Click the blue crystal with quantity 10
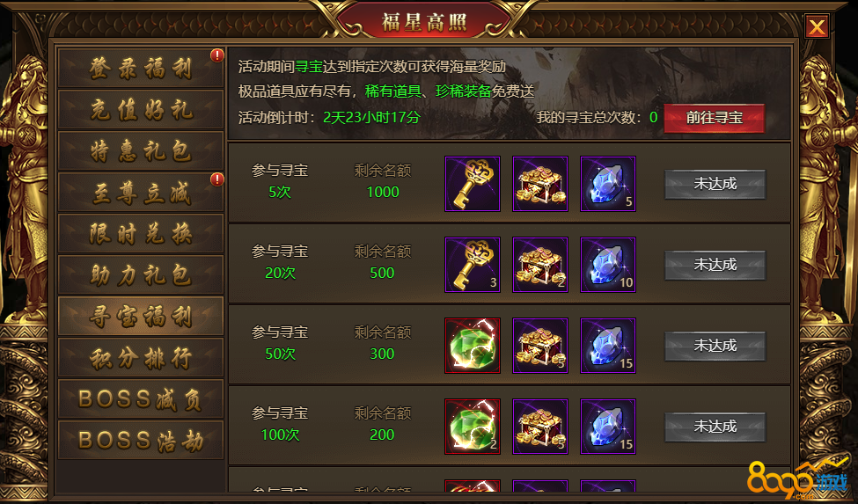The width and height of the screenshot is (858, 504). (x=608, y=265)
